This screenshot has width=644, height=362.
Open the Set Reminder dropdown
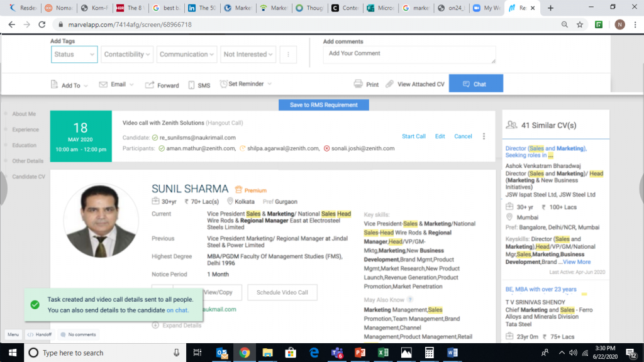pyautogui.click(x=246, y=84)
